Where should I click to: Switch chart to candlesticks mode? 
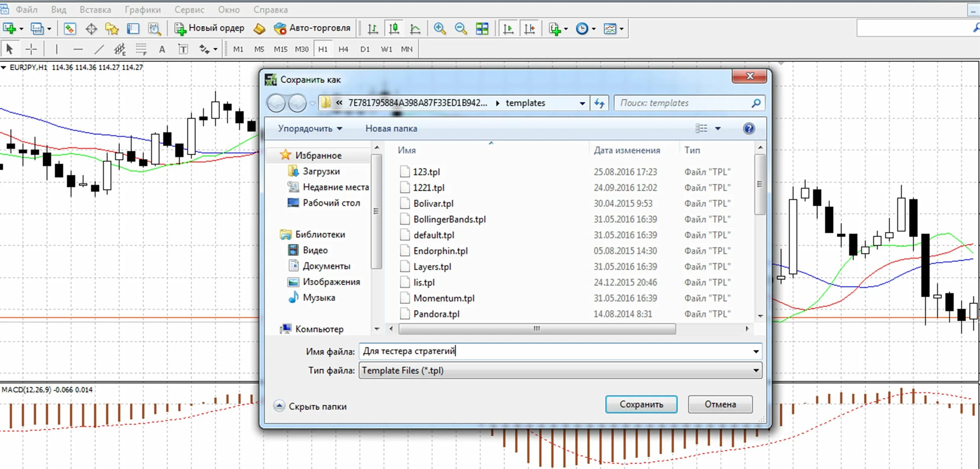coord(394,29)
